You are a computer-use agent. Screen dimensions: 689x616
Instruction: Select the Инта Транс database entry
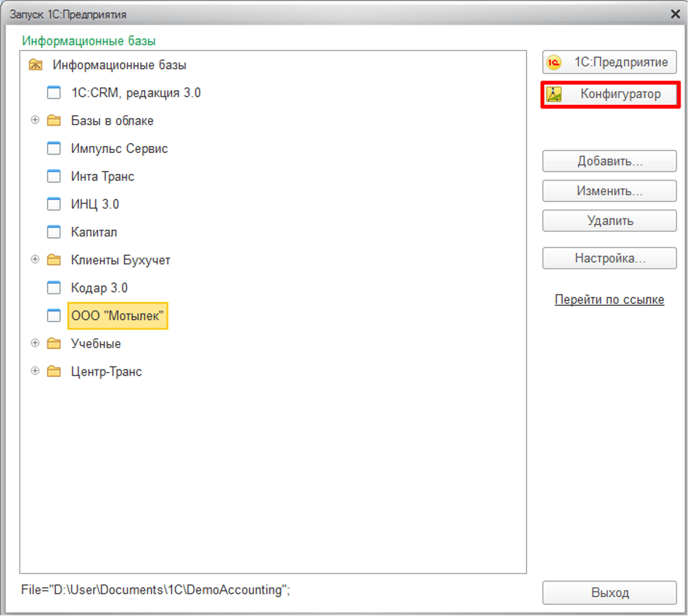(102, 177)
